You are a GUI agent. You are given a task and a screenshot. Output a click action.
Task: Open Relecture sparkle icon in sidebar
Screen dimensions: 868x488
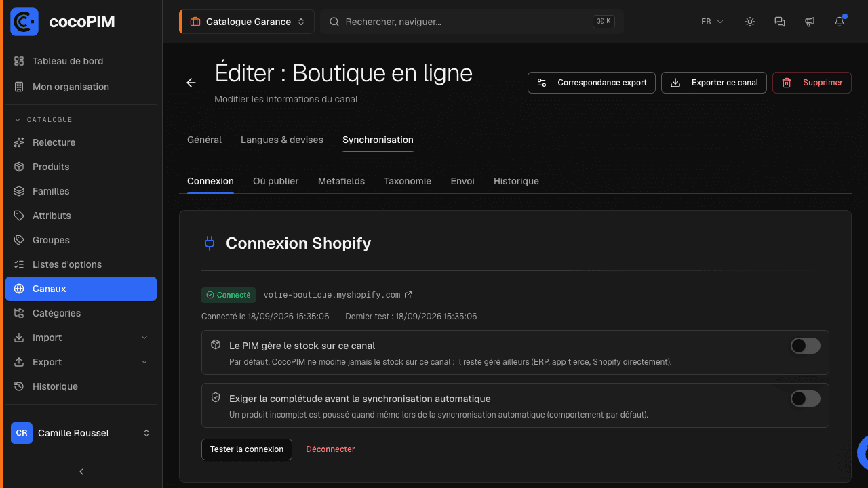pyautogui.click(x=19, y=142)
